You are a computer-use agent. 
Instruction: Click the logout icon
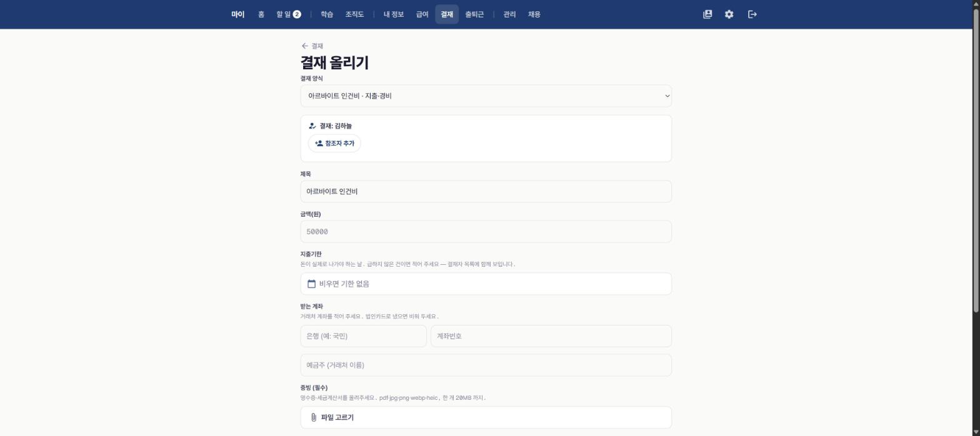pos(752,14)
